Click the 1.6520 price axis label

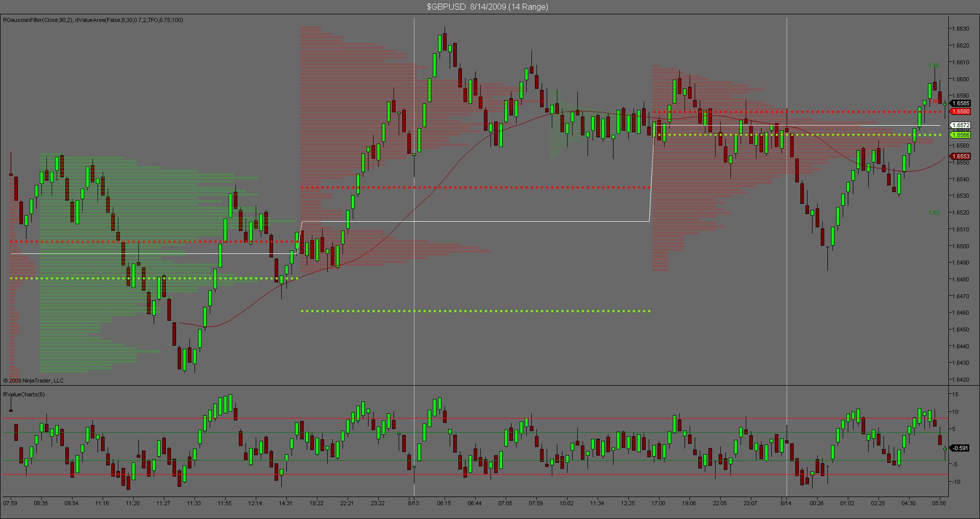click(x=961, y=213)
